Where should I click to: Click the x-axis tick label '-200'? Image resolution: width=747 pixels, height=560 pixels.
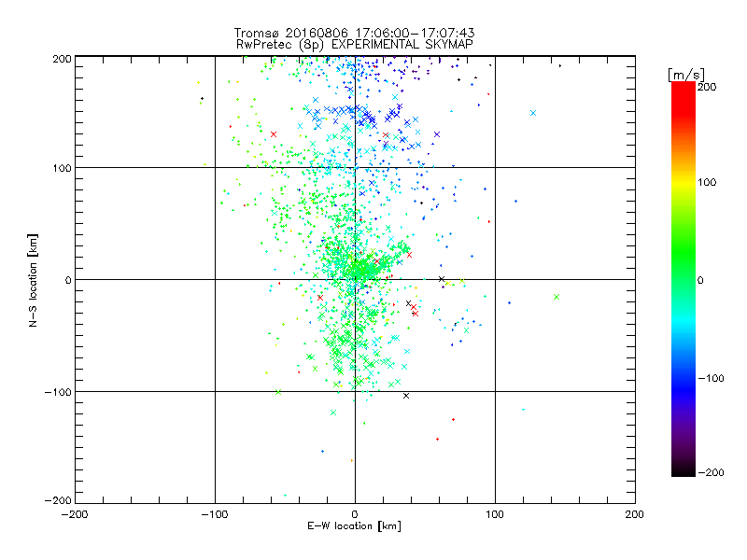(x=75, y=515)
